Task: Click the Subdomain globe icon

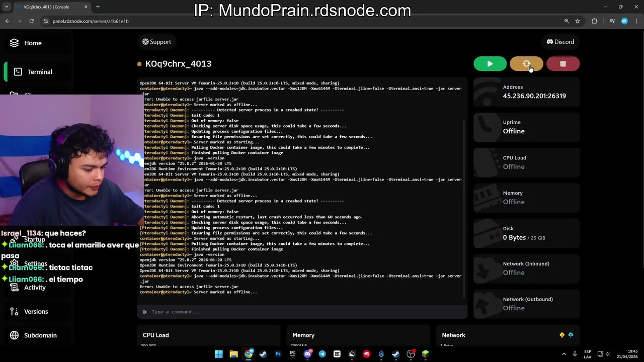Action: point(14,335)
